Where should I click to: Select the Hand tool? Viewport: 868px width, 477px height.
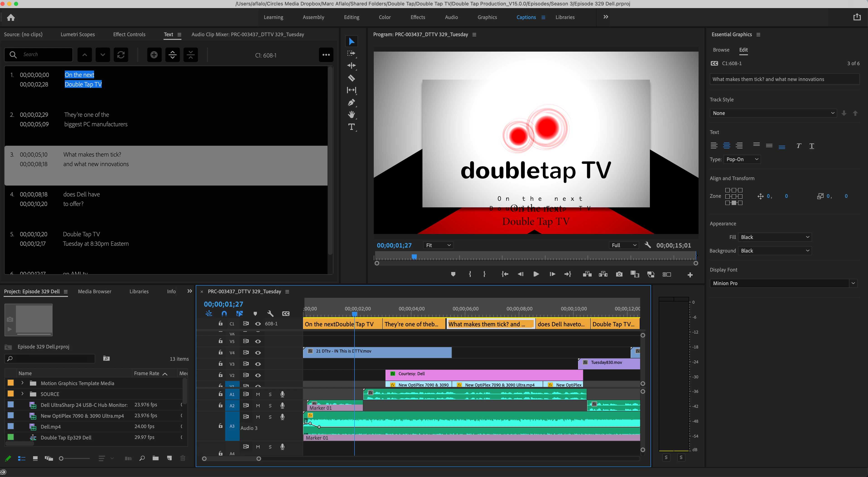pyautogui.click(x=352, y=114)
